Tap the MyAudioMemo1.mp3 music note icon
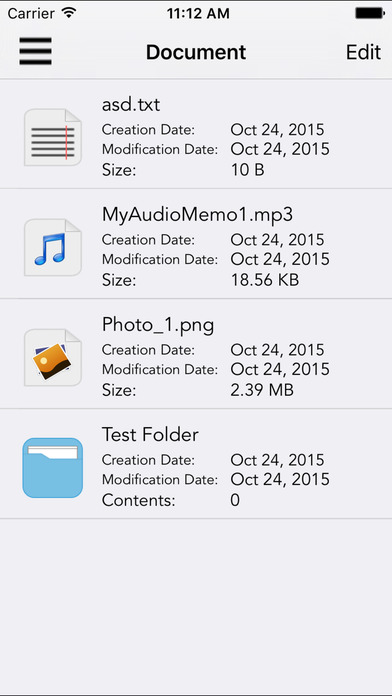Viewport: 392px width, 696px height. point(53,247)
